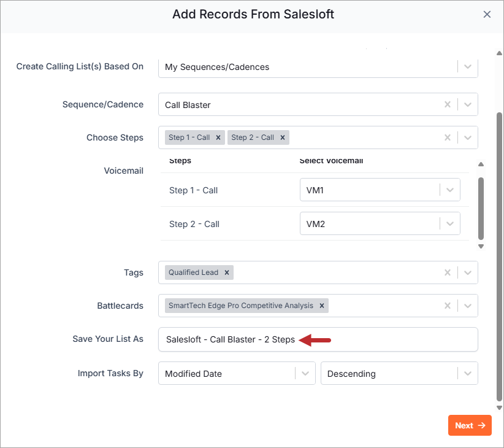Click the Call Blaster value text
The image size is (504, 448).
tap(188, 105)
